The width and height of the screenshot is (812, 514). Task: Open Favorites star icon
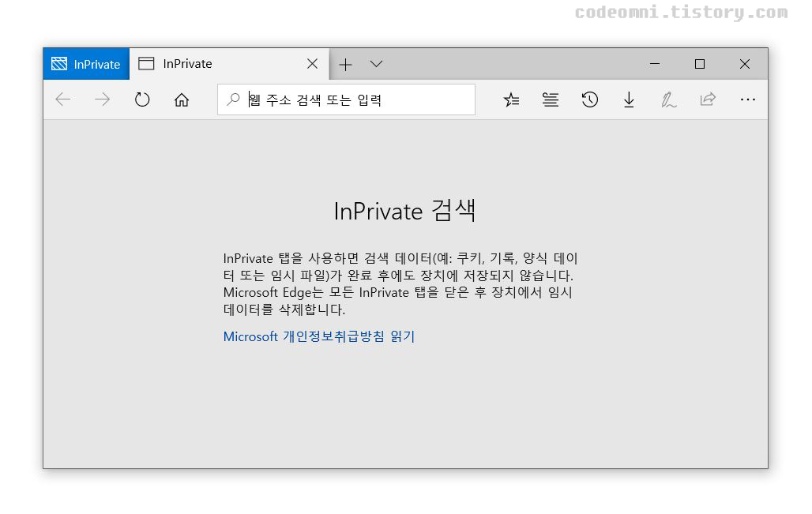tap(511, 99)
